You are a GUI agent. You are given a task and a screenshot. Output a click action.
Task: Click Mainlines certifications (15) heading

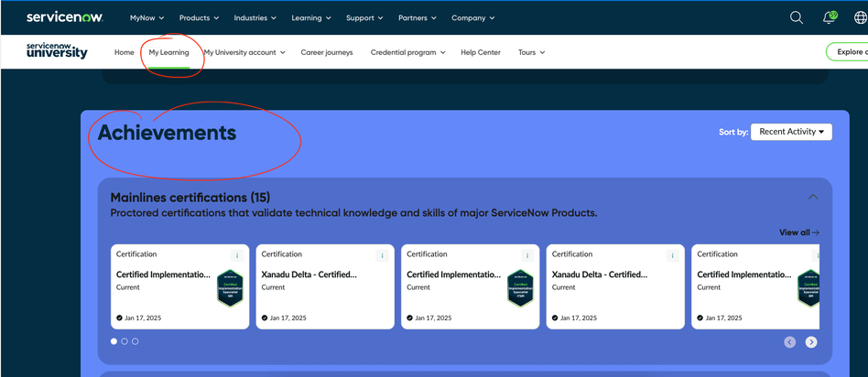pyautogui.click(x=190, y=198)
